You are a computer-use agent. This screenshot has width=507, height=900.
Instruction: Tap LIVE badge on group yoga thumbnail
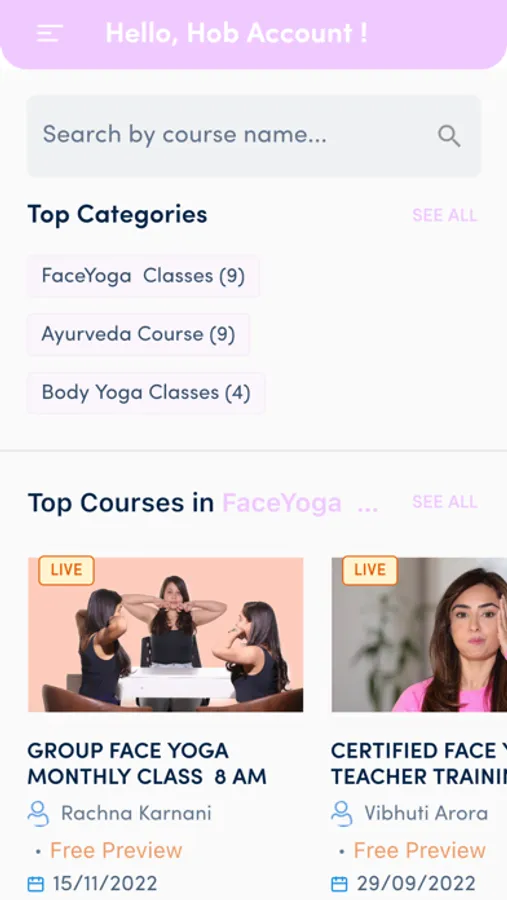67,570
